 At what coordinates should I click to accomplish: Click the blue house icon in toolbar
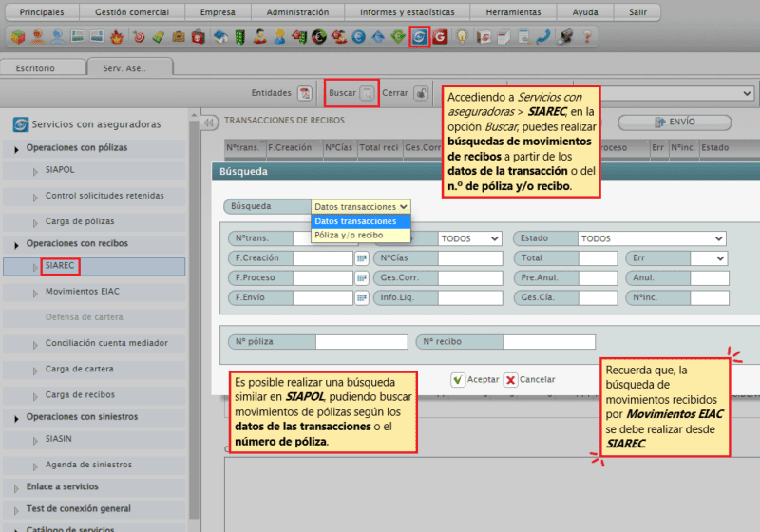click(220, 37)
